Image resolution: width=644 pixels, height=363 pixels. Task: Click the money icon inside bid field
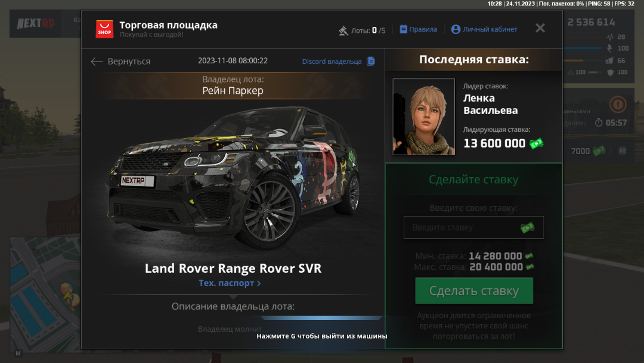click(528, 227)
